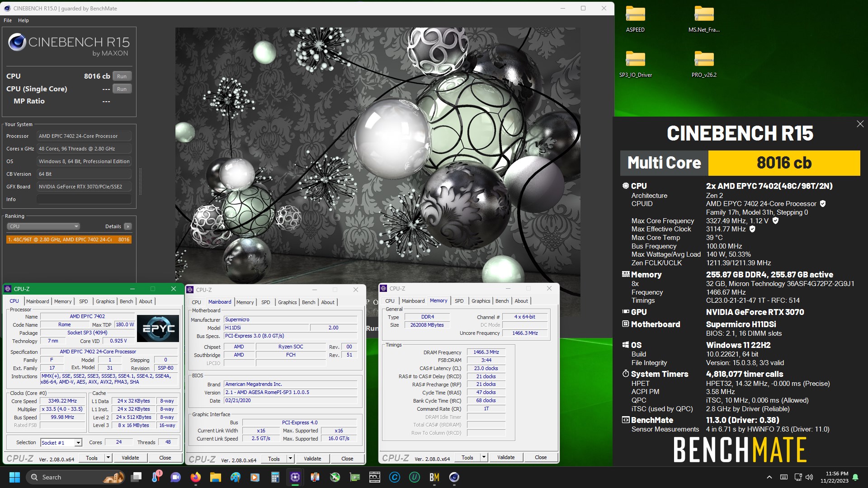Switch to Memory tab in left CPU-Z window

click(x=63, y=301)
